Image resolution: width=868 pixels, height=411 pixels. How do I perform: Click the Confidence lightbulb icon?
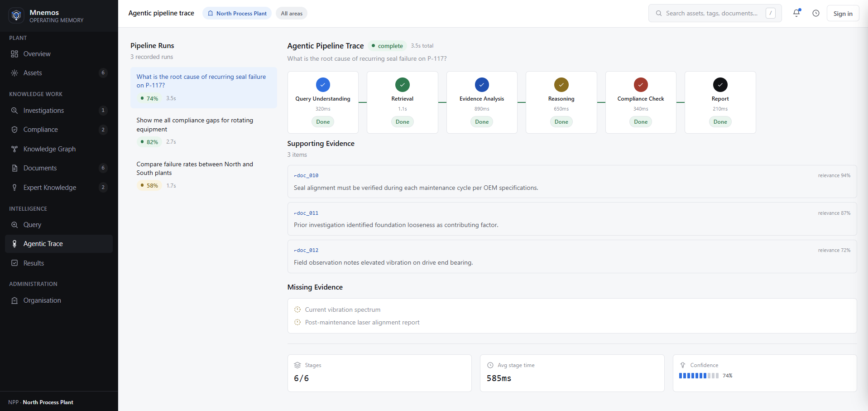tap(683, 365)
